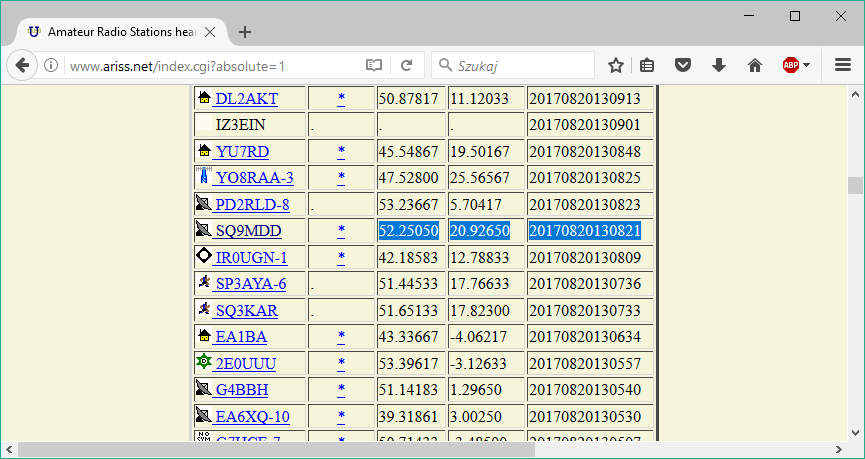Open the Firefox hamburger menu
The width and height of the screenshot is (865, 459).
[x=843, y=66]
